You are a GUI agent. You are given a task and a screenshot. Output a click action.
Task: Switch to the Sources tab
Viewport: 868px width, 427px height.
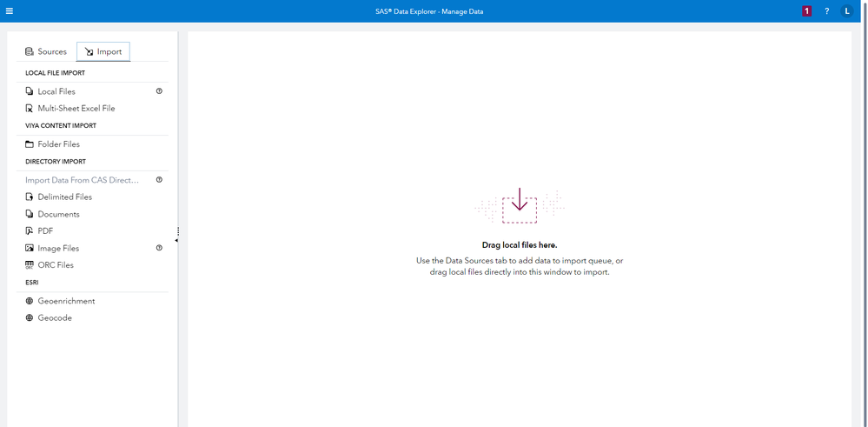[46, 51]
